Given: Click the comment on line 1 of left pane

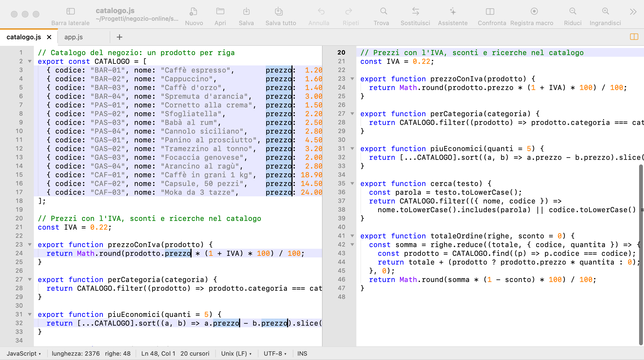Looking at the screenshot, I should (136, 53).
